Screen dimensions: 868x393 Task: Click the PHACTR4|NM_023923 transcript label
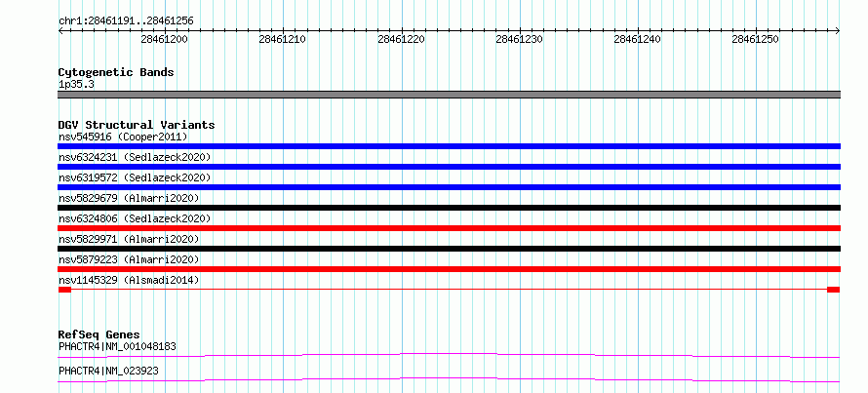pos(108,372)
